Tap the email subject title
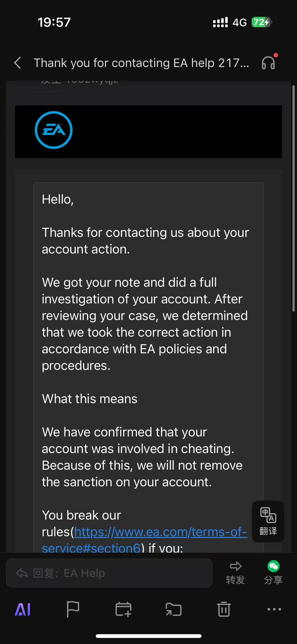The height and width of the screenshot is (644, 297). pos(141,63)
